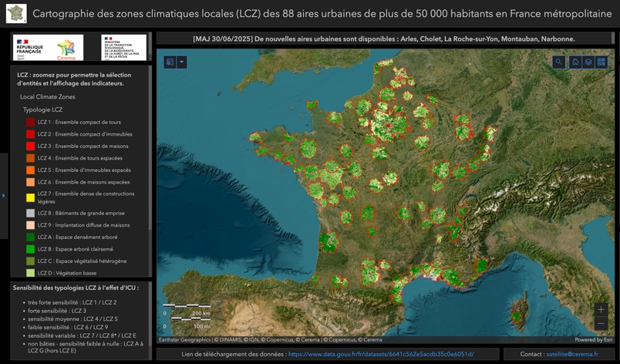620x364 pixels.
Task: Click the MAJ 30/06/2025 update banner text
Action: pos(384,39)
